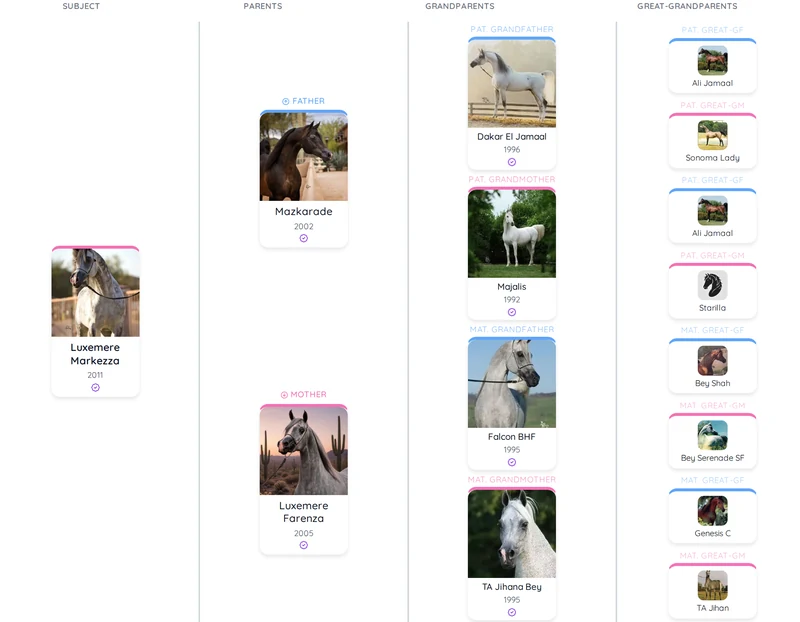Click birth year 2002 under Mazkarade
This screenshot has height=622, width=800.
pyautogui.click(x=304, y=226)
